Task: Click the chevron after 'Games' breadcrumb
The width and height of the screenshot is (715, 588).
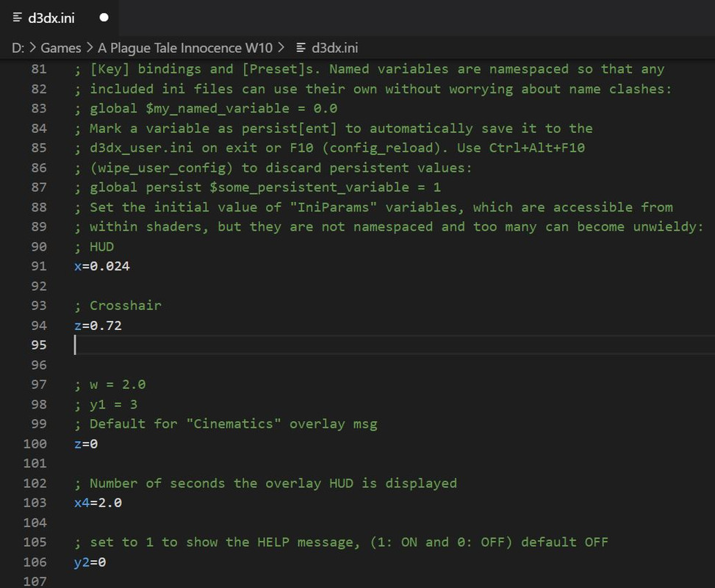Action: 90,48
